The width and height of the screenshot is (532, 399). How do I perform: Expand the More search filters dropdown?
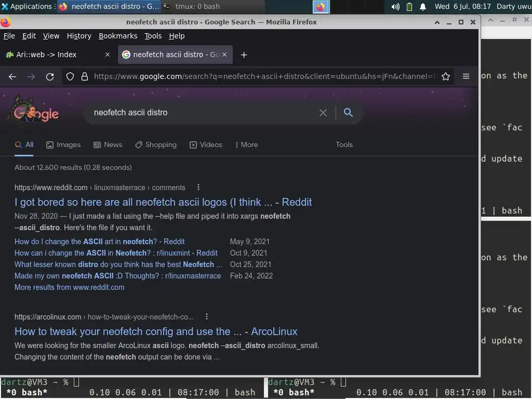pos(247,145)
